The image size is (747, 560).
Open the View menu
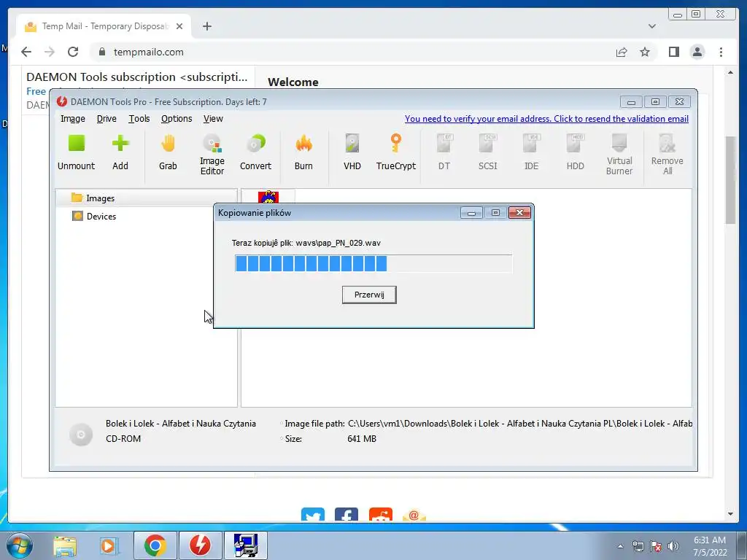click(x=213, y=119)
